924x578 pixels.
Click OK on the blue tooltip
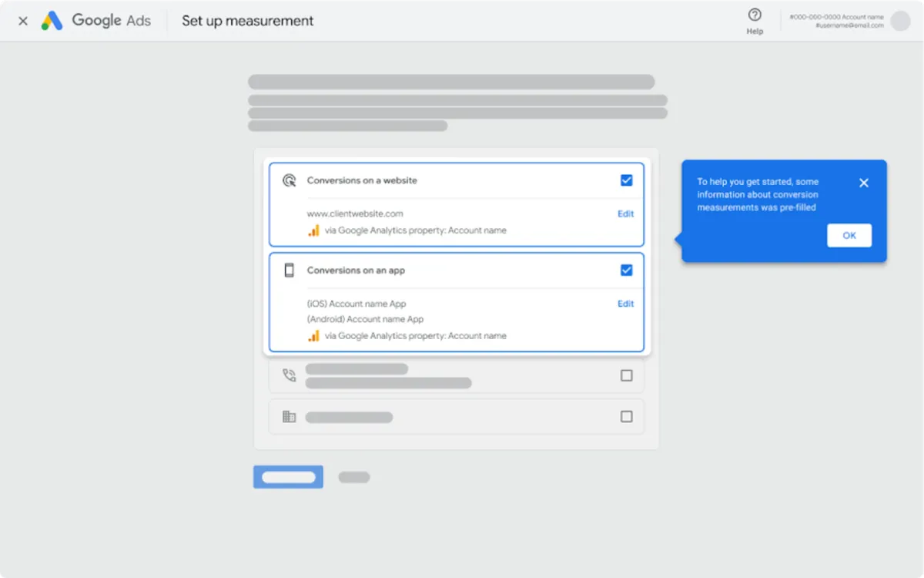[x=849, y=235]
